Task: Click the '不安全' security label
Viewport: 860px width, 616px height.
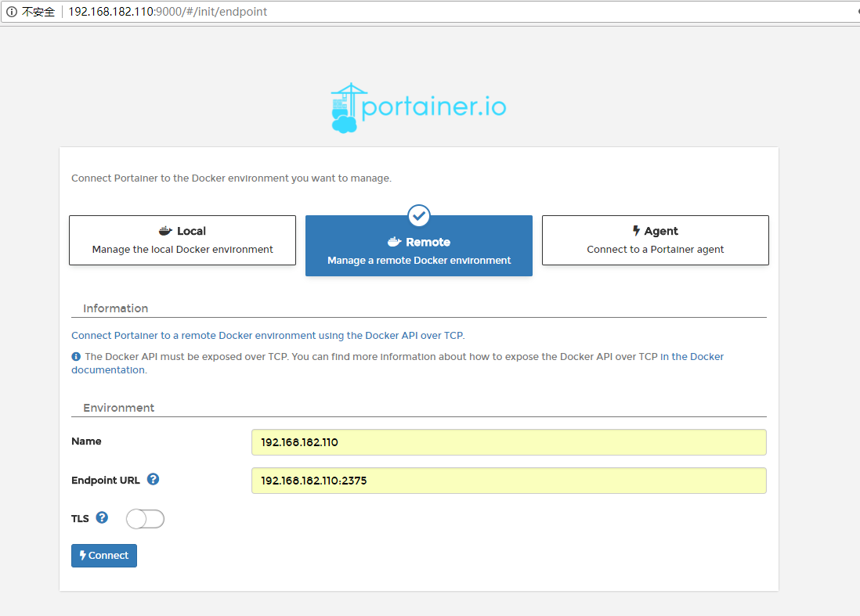Action: pos(38,12)
